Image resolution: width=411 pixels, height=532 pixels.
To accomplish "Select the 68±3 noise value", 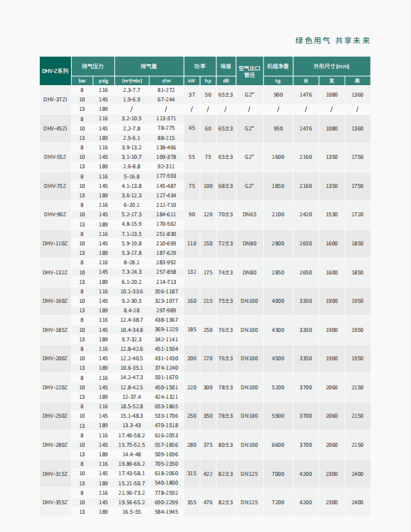I will 226,186.
